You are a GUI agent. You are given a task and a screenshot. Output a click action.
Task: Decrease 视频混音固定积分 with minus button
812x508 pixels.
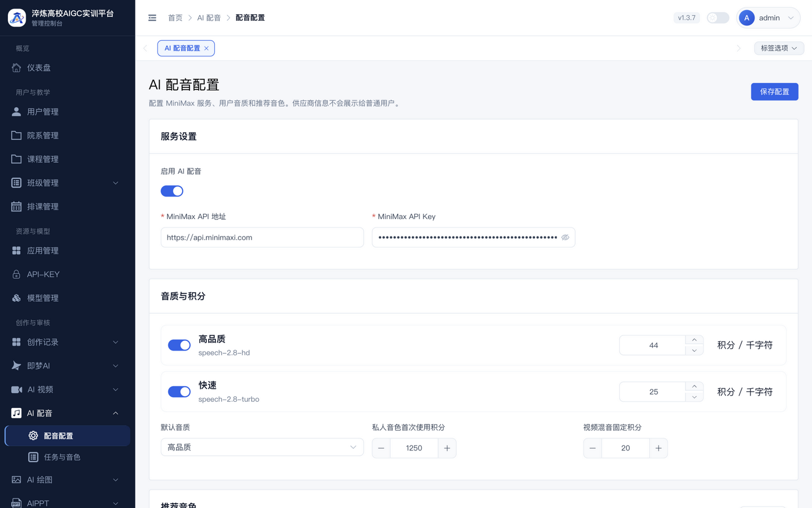point(593,448)
